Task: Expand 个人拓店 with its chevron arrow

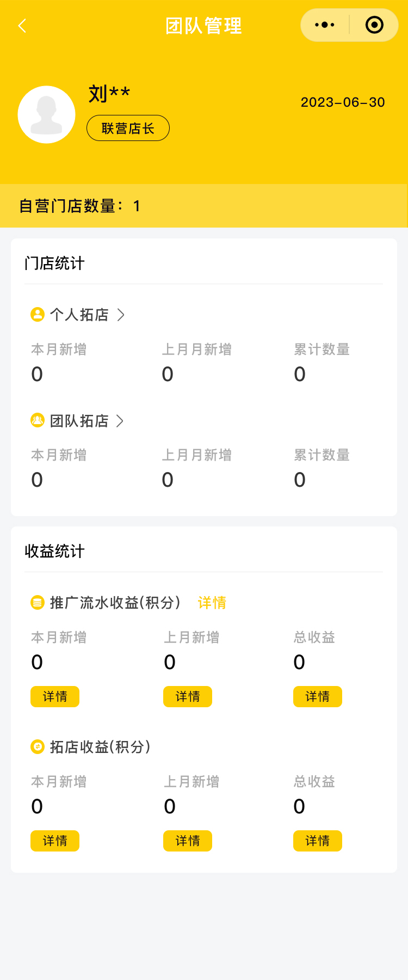Action: [x=121, y=315]
